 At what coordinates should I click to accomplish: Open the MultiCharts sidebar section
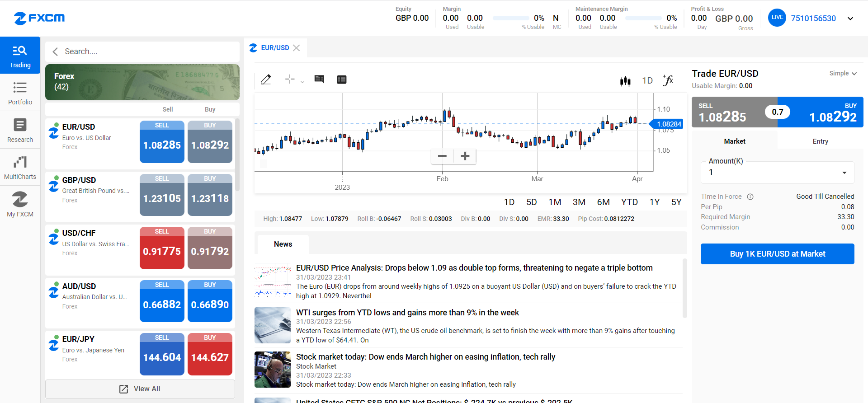20,167
